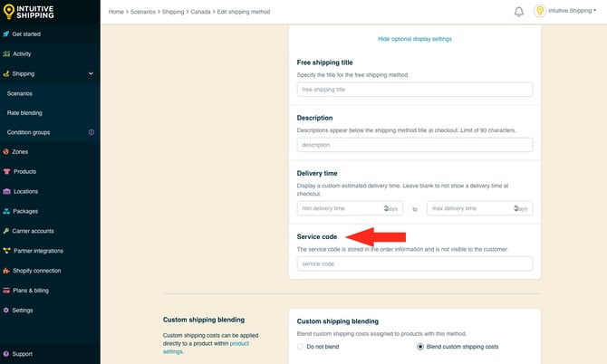Open notifications bell
The height and width of the screenshot is (364, 607).
coord(519,12)
